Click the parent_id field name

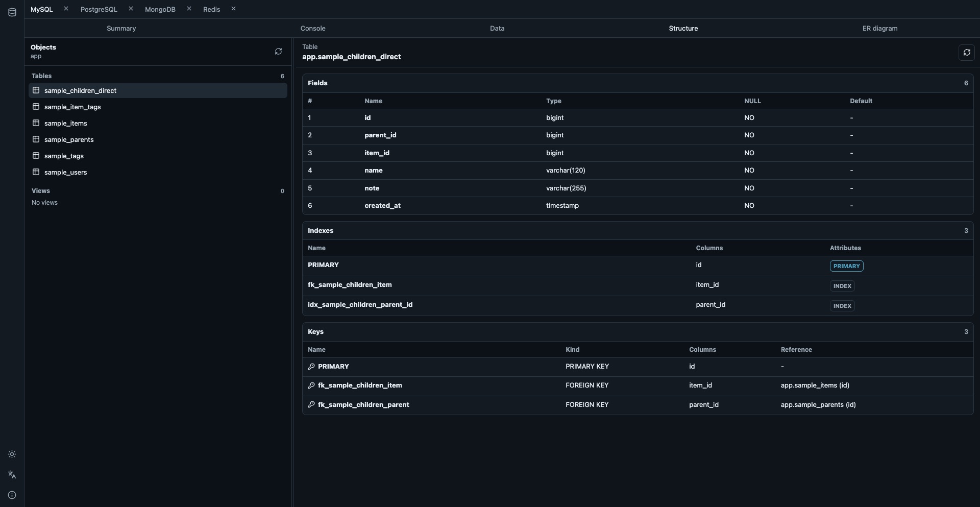click(380, 135)
